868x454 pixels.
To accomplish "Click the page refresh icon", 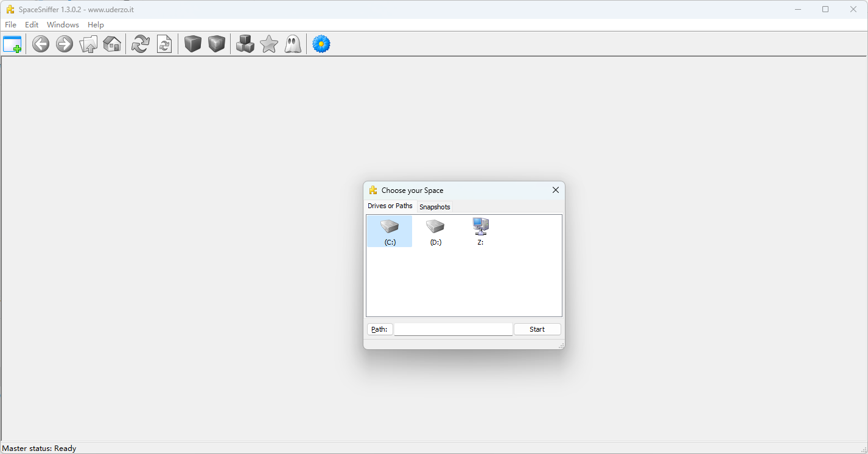I will pos(164,44).
